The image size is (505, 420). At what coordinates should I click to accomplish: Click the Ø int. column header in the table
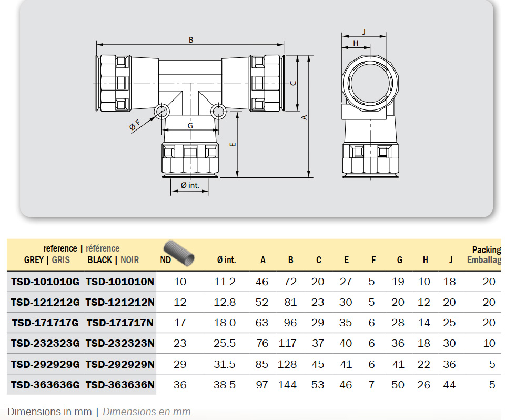click(226, 260)
